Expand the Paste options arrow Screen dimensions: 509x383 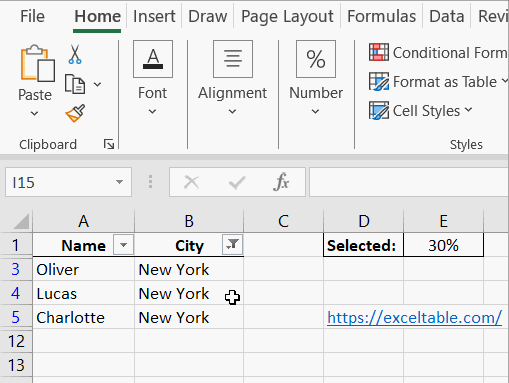(x=34, y=114)
